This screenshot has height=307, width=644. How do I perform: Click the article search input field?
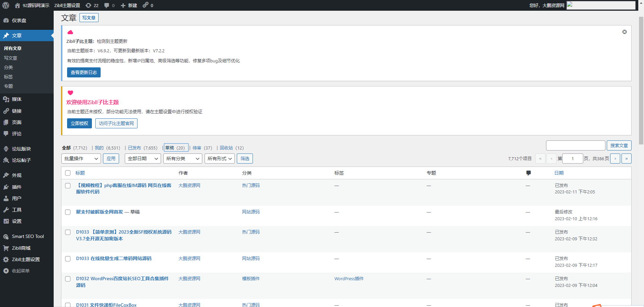pos(576,145)
